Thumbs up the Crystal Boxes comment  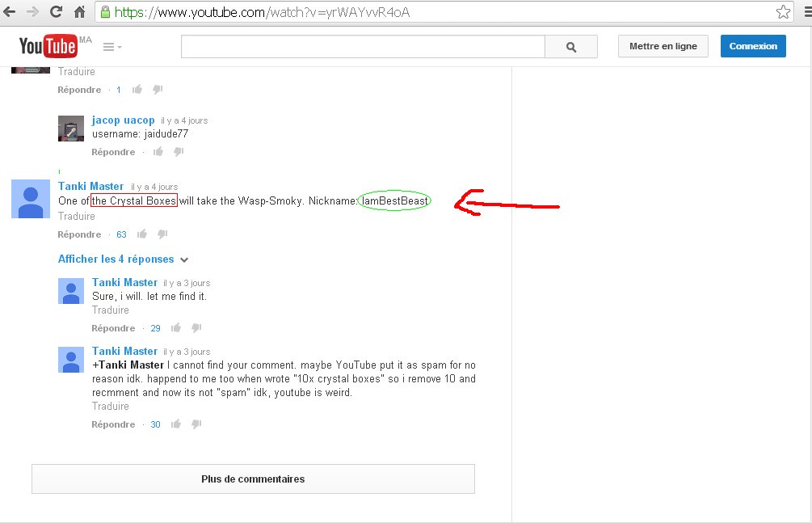pyautogui.click(x=142, y=234)
